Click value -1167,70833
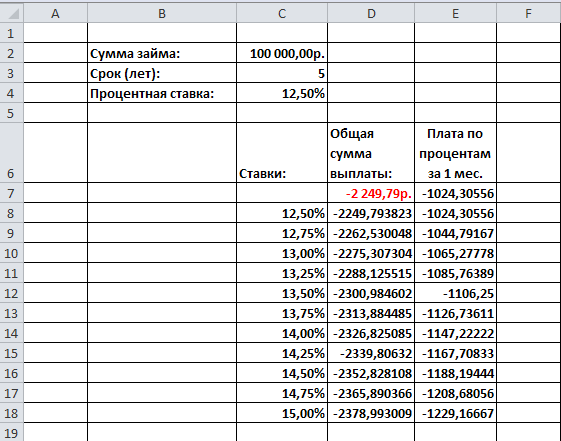This screenshot has width=561, height=441. click(455, 353)
